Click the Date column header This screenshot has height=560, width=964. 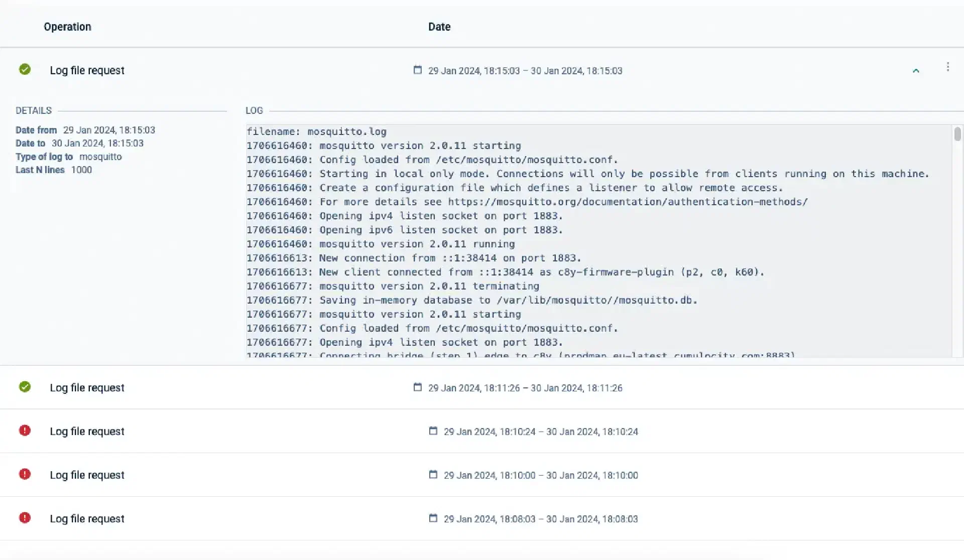(x=439, y=27)
